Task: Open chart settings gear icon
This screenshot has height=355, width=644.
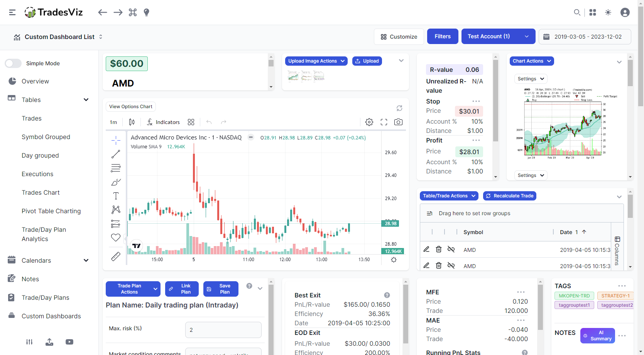Action: pos(369,122)
